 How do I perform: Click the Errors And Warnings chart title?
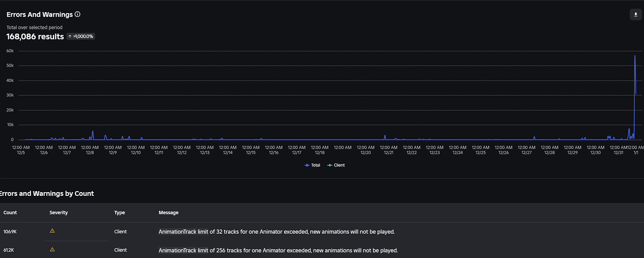40,14
